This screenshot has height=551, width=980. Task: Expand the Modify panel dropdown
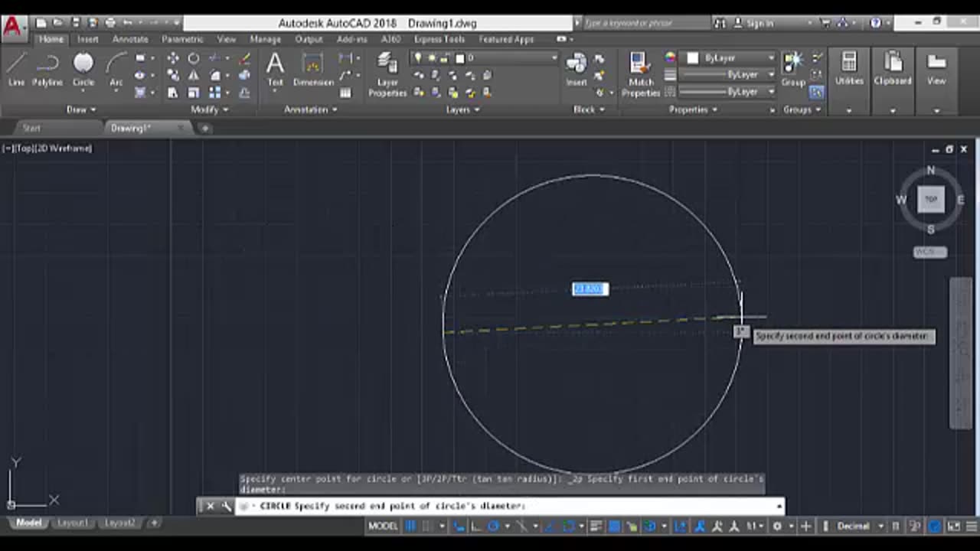coord(210,109)
